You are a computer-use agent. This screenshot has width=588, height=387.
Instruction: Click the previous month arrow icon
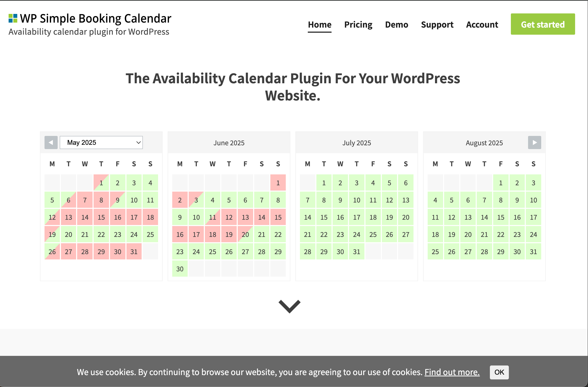[51, 142]
